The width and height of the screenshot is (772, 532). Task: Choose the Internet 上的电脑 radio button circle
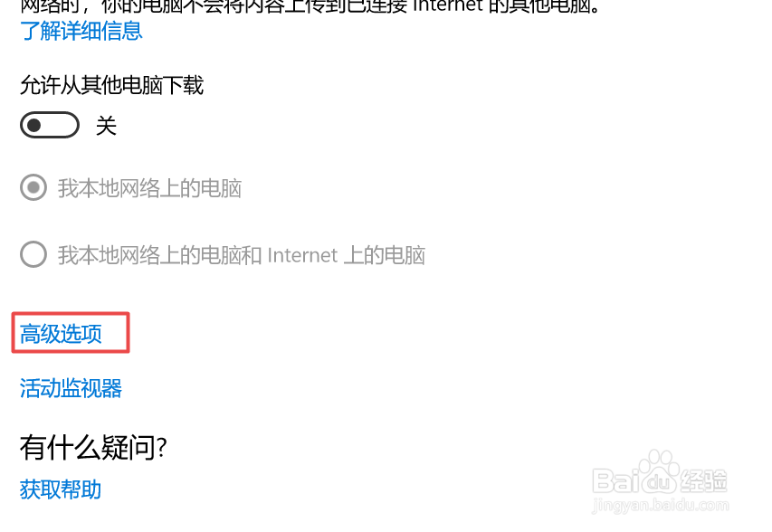(x=33, y=254)
